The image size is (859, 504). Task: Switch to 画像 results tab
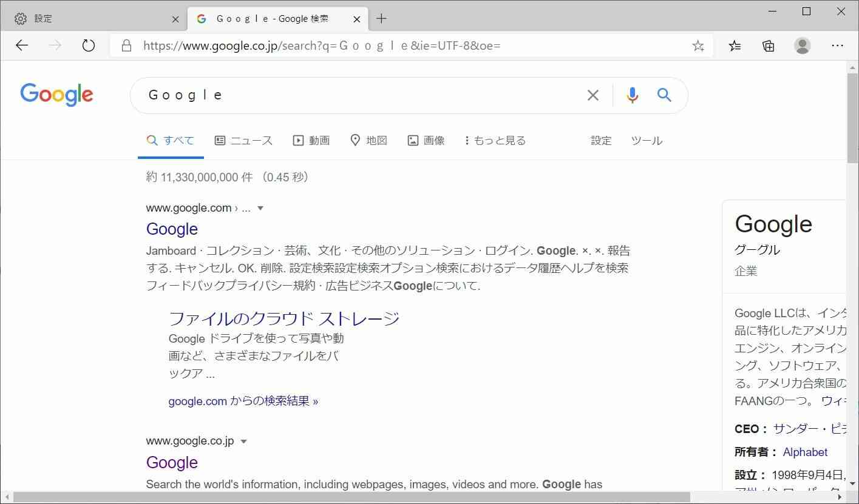tap(426, 141)
